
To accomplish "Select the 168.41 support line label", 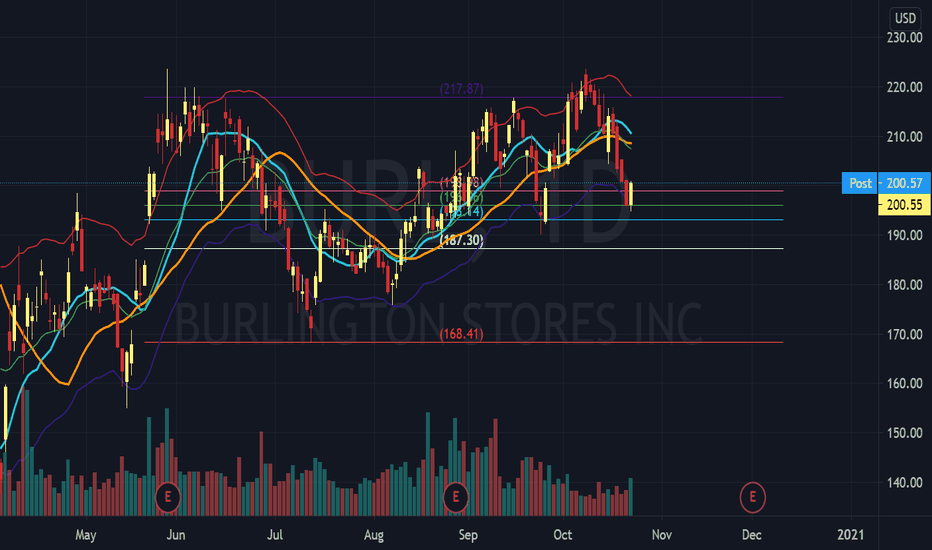I will pos(461,334).
